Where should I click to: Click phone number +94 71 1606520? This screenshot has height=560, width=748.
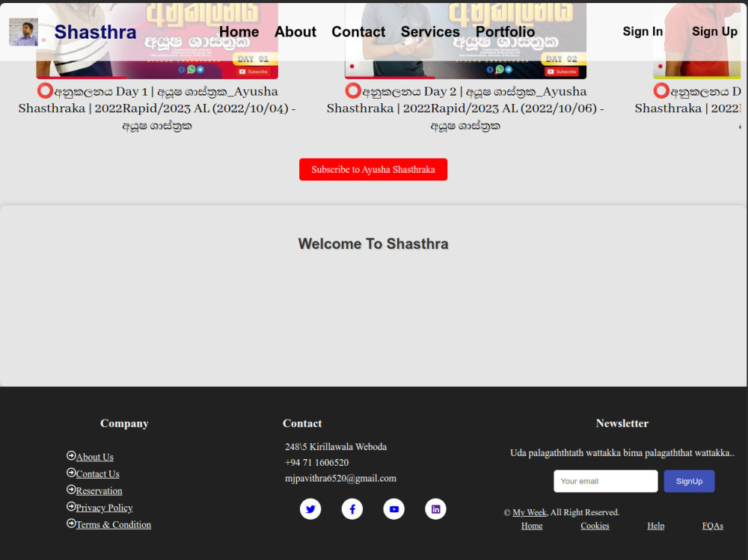pyautogui.click(x=316, y=462)
